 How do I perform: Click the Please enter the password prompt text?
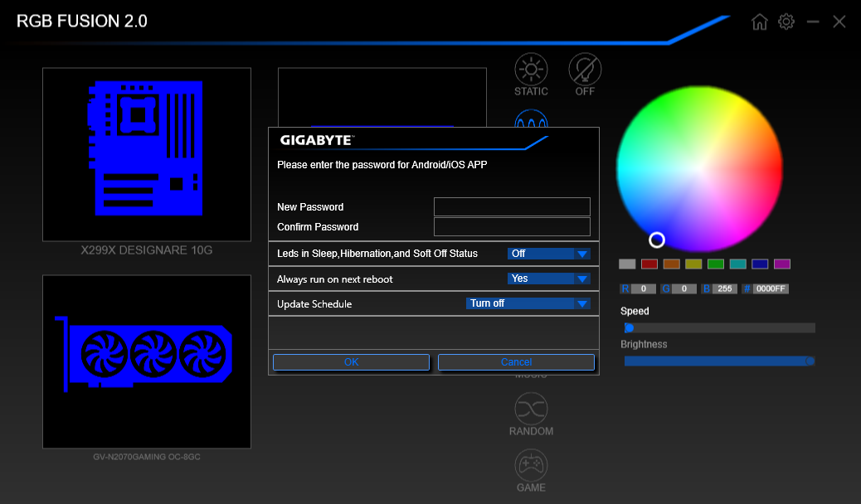pos(382,165)
